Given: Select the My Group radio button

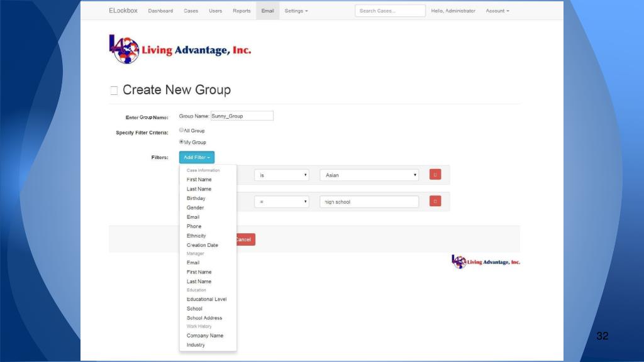Looking at the screenshot, I should (181, 141).
